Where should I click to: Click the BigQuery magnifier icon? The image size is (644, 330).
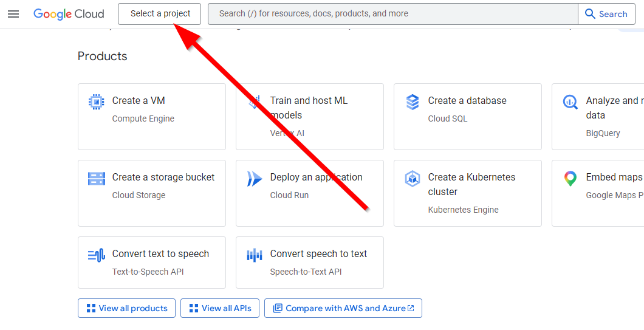pos(570,101)
